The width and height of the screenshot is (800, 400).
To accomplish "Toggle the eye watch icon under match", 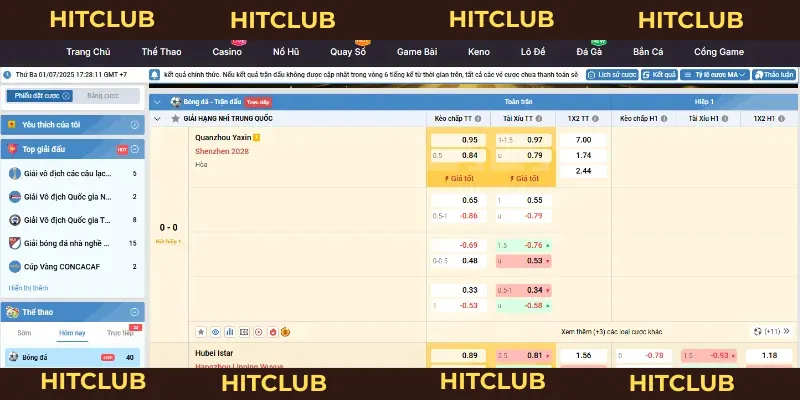I will (x=215, y=332).
